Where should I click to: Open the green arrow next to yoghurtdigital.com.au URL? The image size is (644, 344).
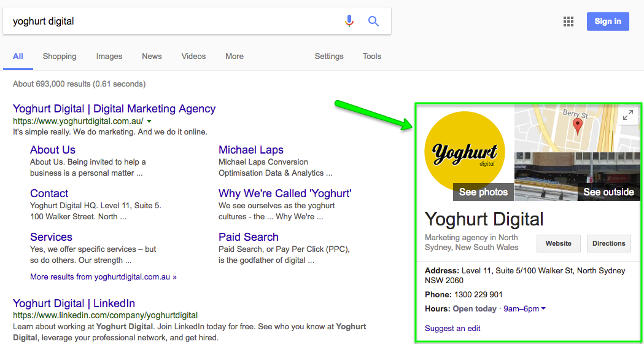click(x=149, y=121)
